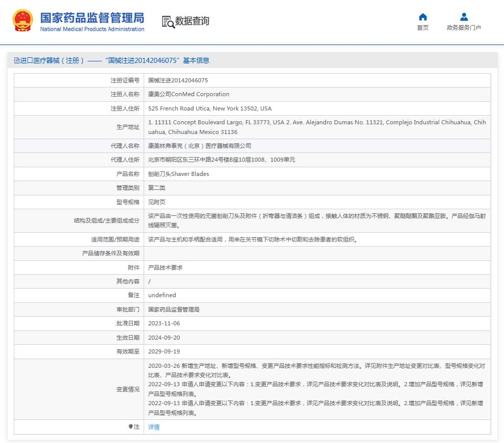
Task: Click the 数据查询 title text
Action: (x=192, y=21)
